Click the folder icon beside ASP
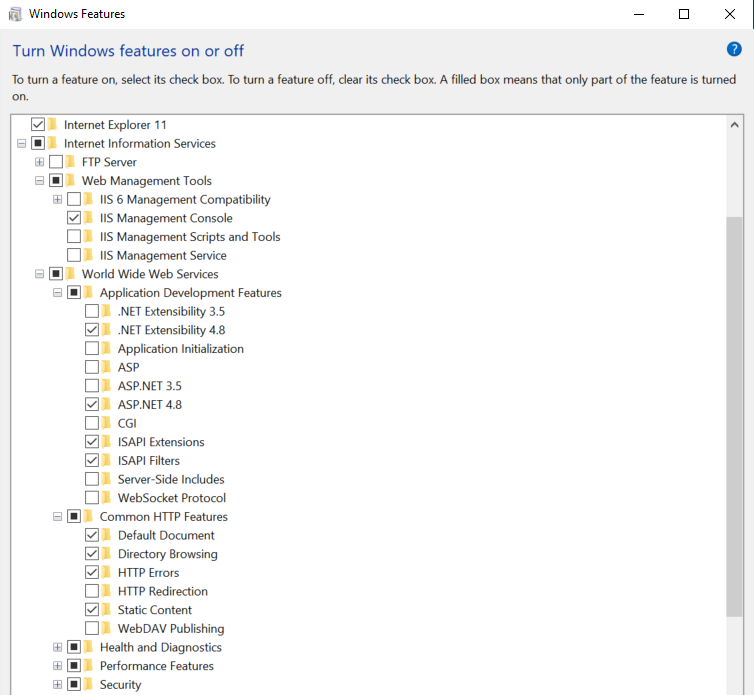Image resolution: width=754 pixels, height=695 pixels. click(x=107, y=367)
